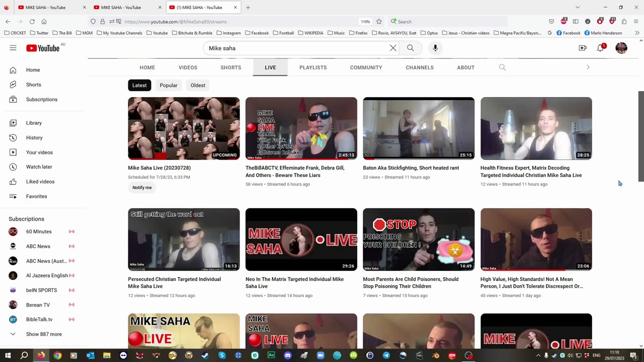
Task: Open the zoom level 110% indicator
Action: (x=365, y=22)
